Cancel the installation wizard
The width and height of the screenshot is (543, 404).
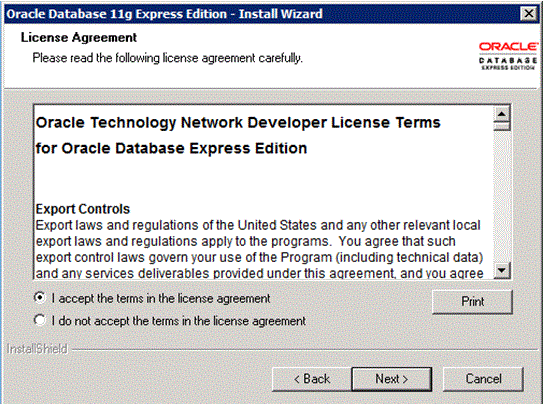(x=483, y=379)
